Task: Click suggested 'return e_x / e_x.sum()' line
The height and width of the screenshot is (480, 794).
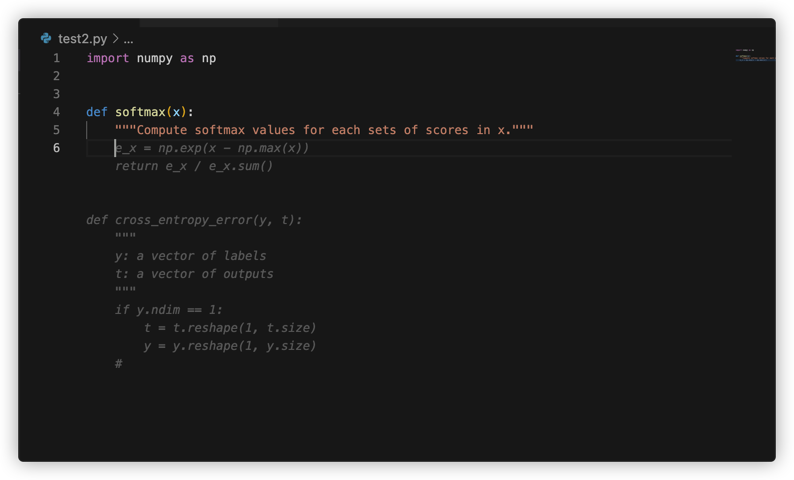Action: [194, 166]
